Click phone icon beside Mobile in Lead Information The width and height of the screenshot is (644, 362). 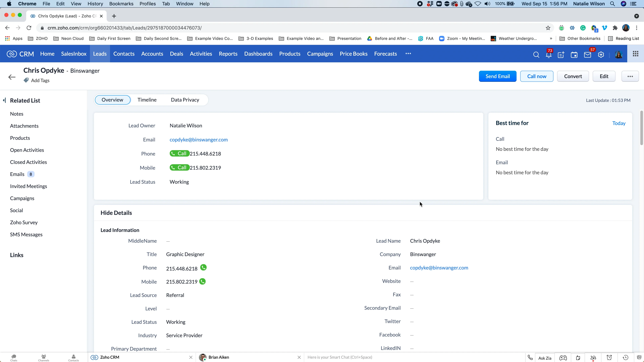click(202, 282)
